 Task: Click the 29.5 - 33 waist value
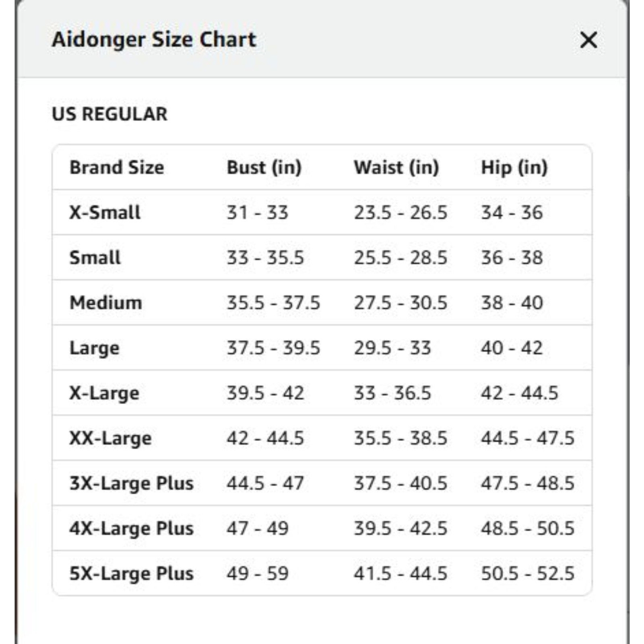tap(392, 348)
